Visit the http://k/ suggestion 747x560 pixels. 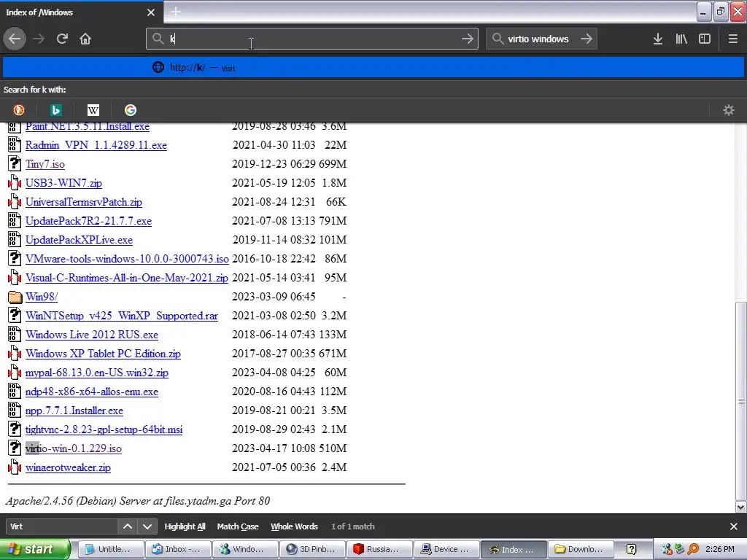tap(373, 68)
